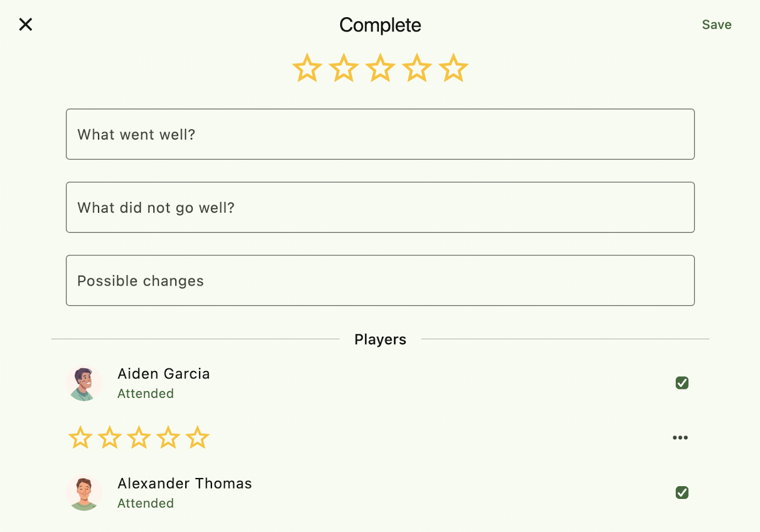Give Aiden Garcia two stars
Screen dimensions: 760x532
[x=109, y=438]
